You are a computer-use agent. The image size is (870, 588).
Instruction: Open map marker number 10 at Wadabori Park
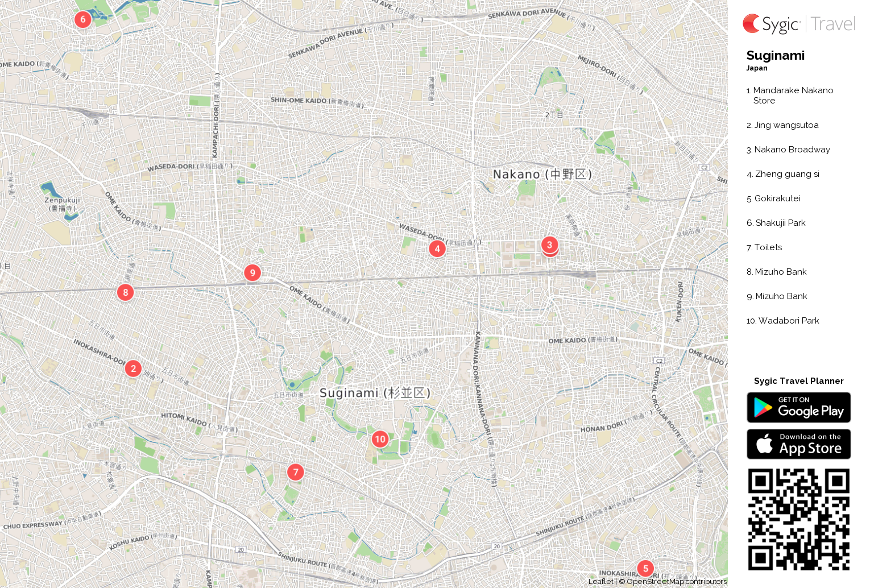click(380, 439)
